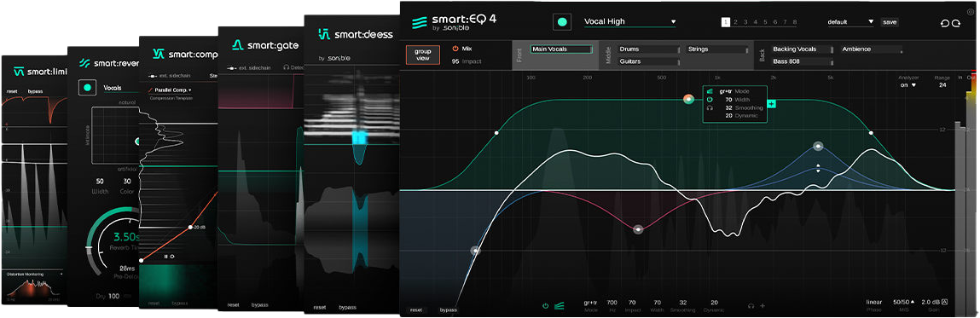This screenshot has width=980, height=318.
Task: Select the Backing Vocals track entry
Action: pos(803,49)
